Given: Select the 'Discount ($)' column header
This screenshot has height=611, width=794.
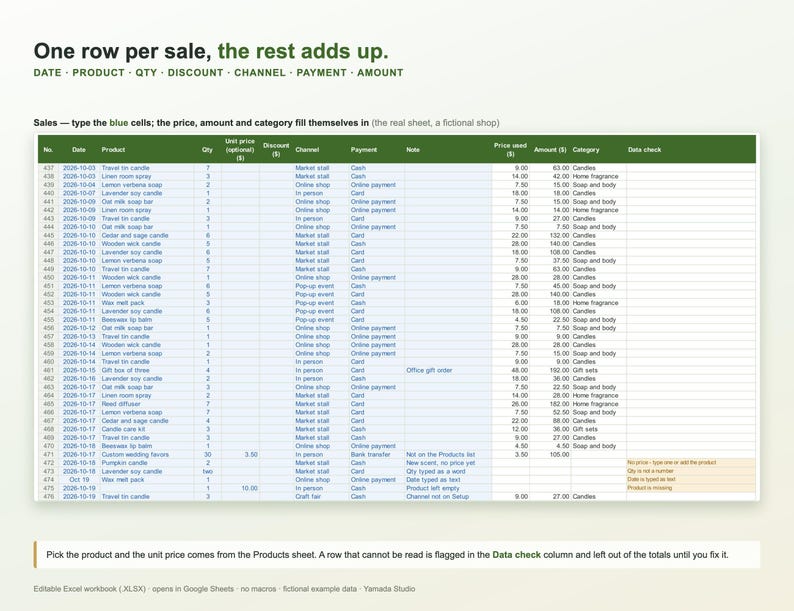Looking at the screenshot, I should (x=276, y=149).
